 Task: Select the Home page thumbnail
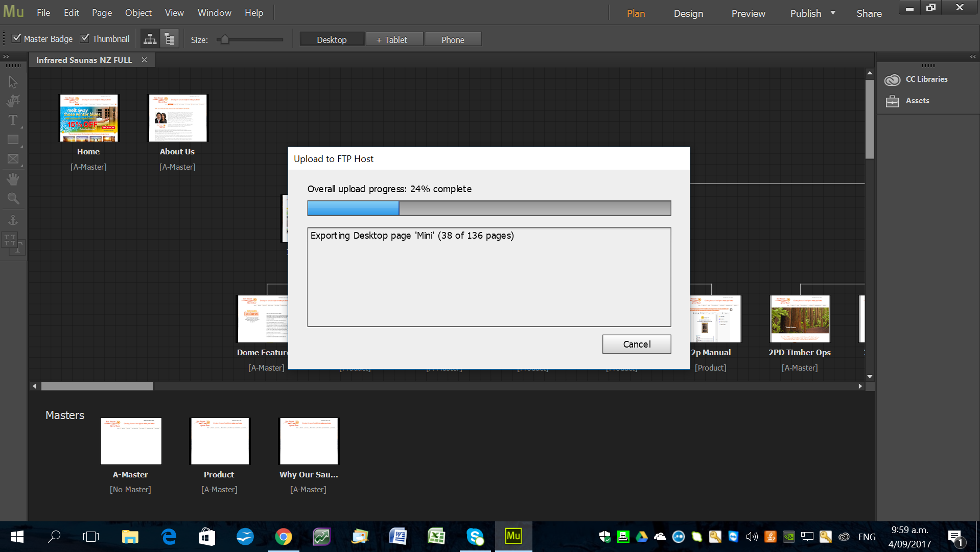(89, 118)
